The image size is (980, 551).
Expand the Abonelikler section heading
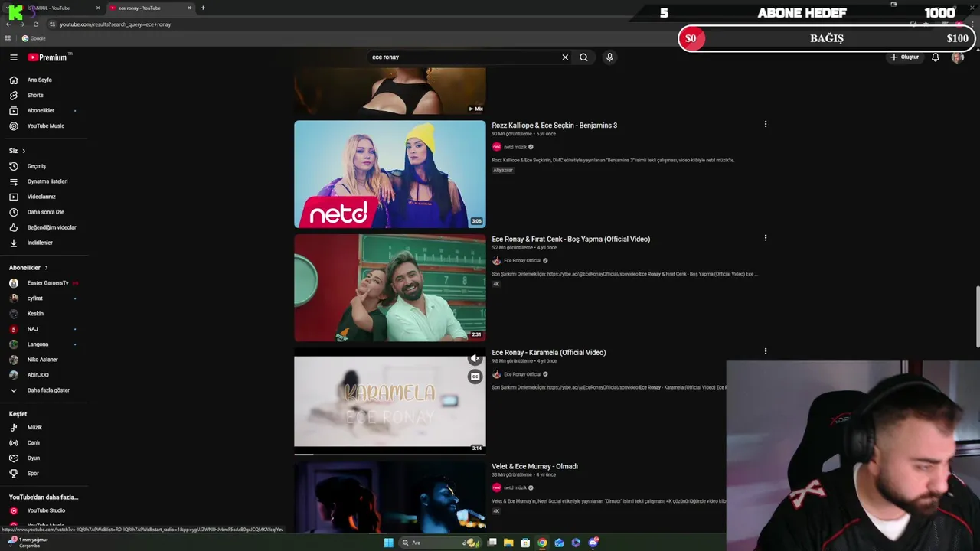[x=28, y=268]
